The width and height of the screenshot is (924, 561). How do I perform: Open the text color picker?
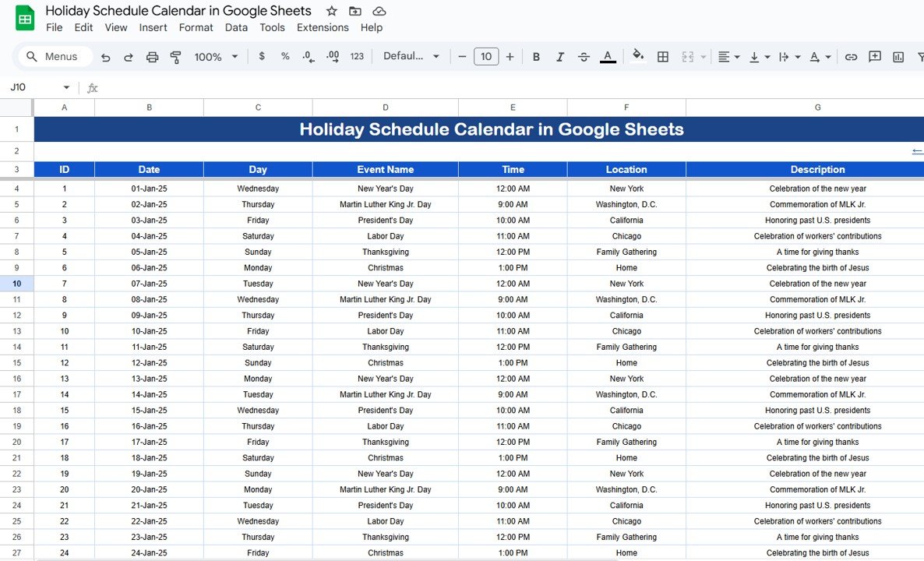608,57
